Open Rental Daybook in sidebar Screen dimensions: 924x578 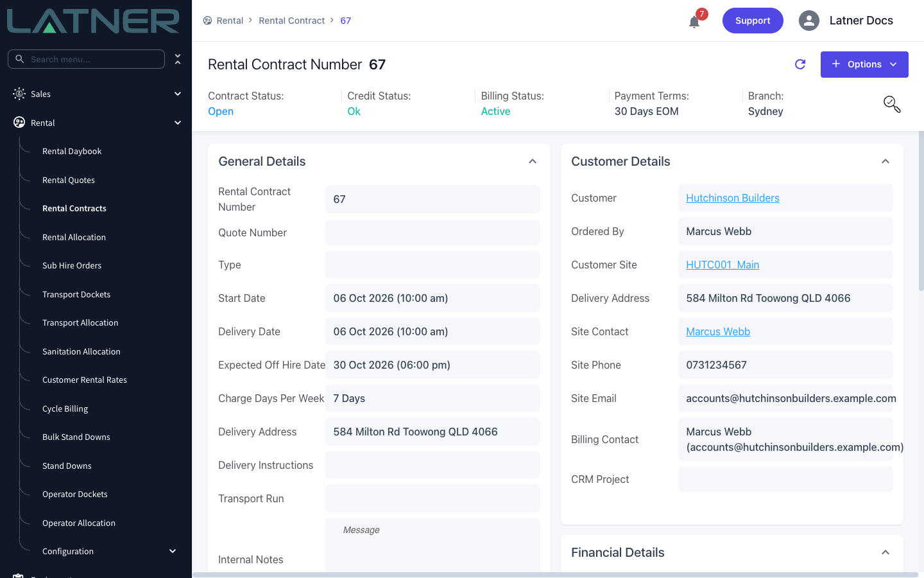pyautogui.click(x=72, y=152)
